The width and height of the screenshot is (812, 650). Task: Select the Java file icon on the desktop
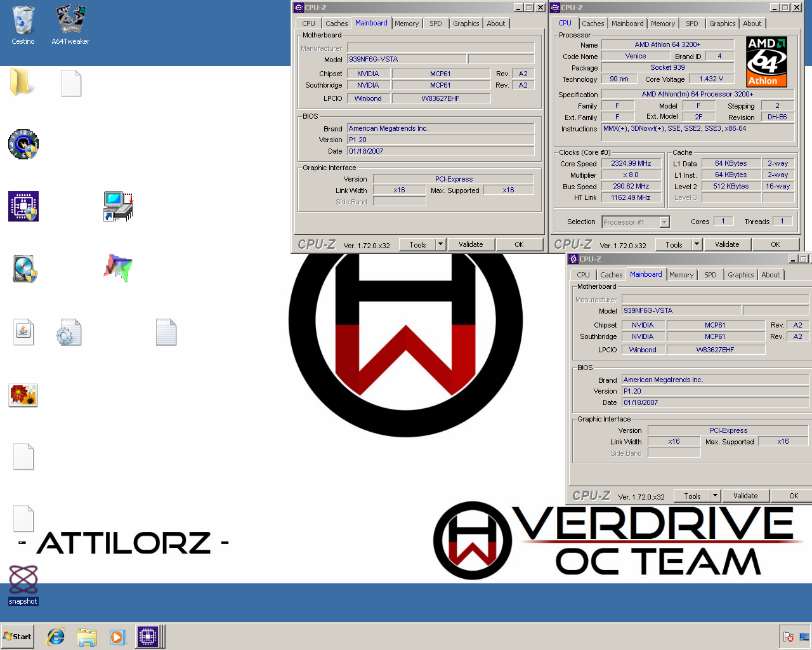[x=23, y=331]
